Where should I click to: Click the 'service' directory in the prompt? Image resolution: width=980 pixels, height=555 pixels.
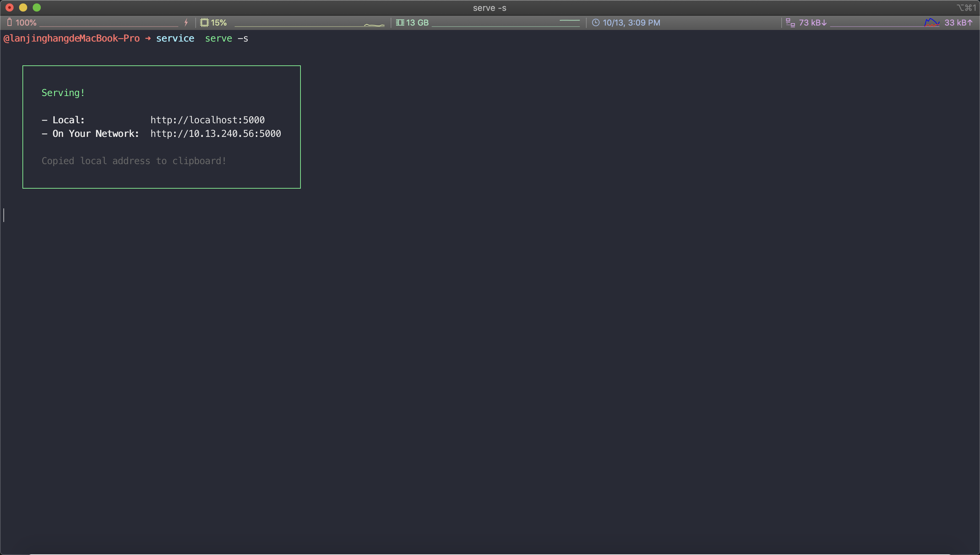(175, 38)
